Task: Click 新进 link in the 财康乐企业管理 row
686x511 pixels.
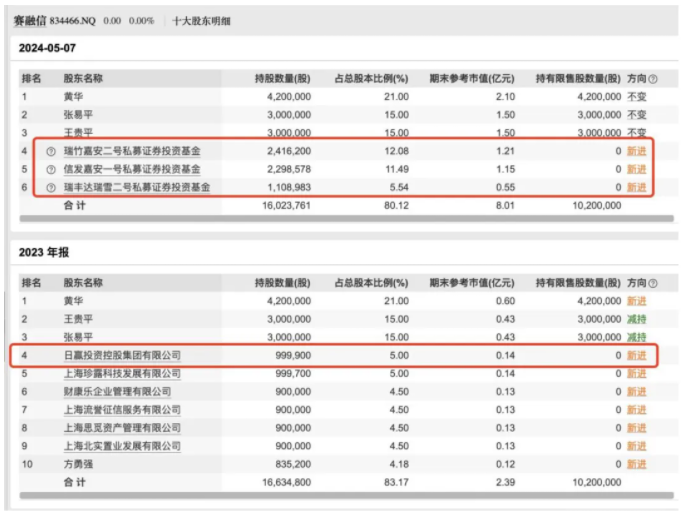Action: click(x=637, y=392)
